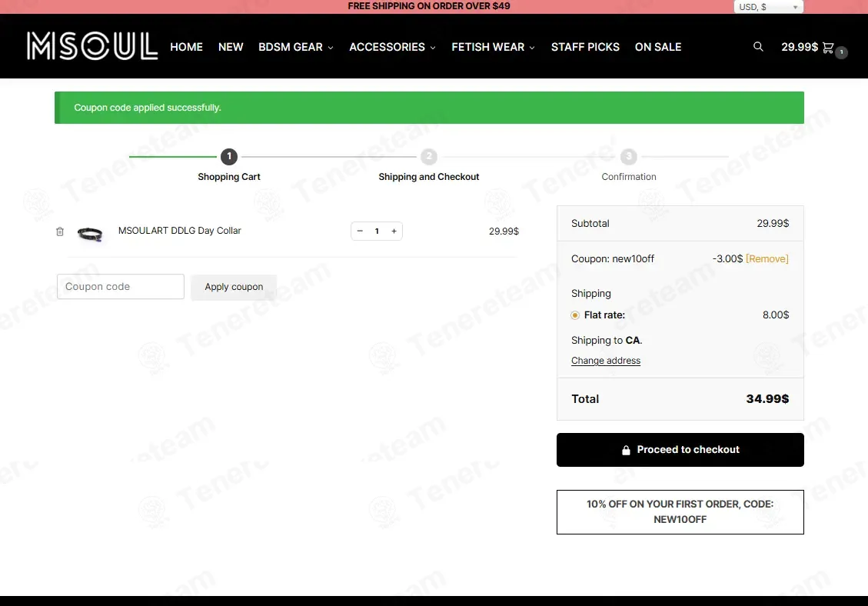Open the USD currency dropdown
The height and width of the screenshot is (606, 868).
coord(768,7)
